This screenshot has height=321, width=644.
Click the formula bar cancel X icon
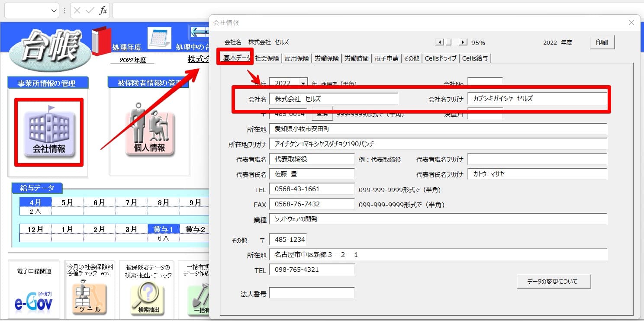(77, 11)
